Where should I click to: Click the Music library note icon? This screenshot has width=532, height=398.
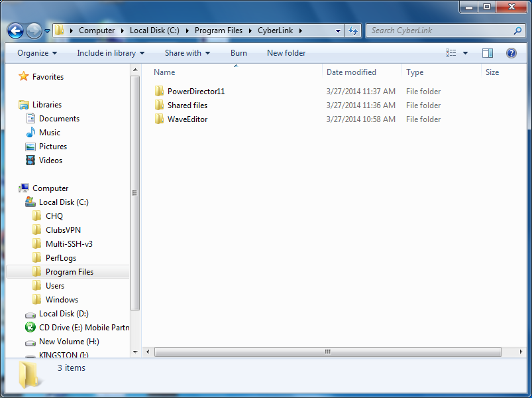click(x=30, y=132)
